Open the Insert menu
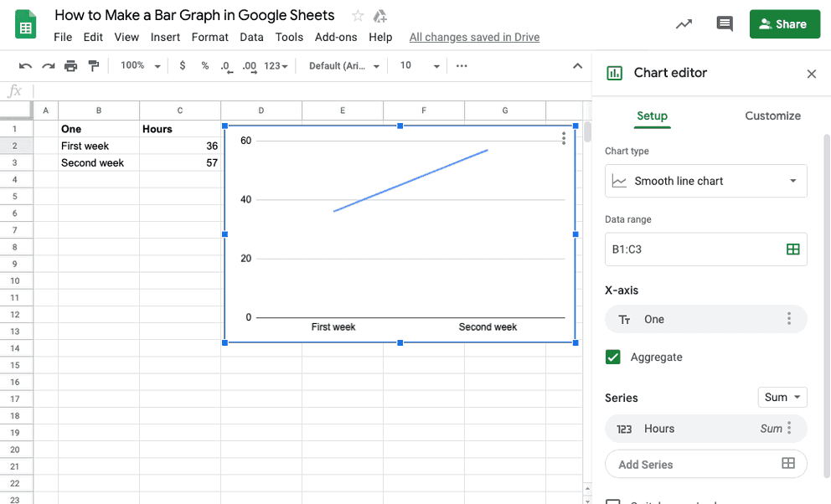This screenshot has height=504, width=831. pyautogui.click(x=165, y=37)
